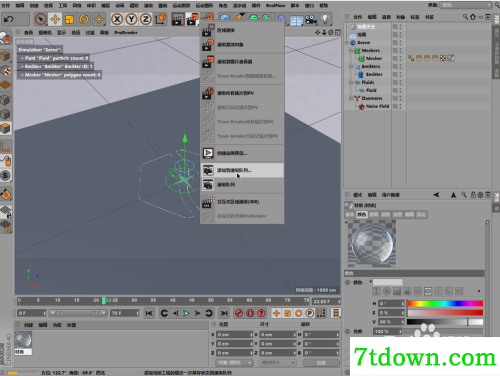Click the X position input field
The image size is (500, 376).
point(234,334)
